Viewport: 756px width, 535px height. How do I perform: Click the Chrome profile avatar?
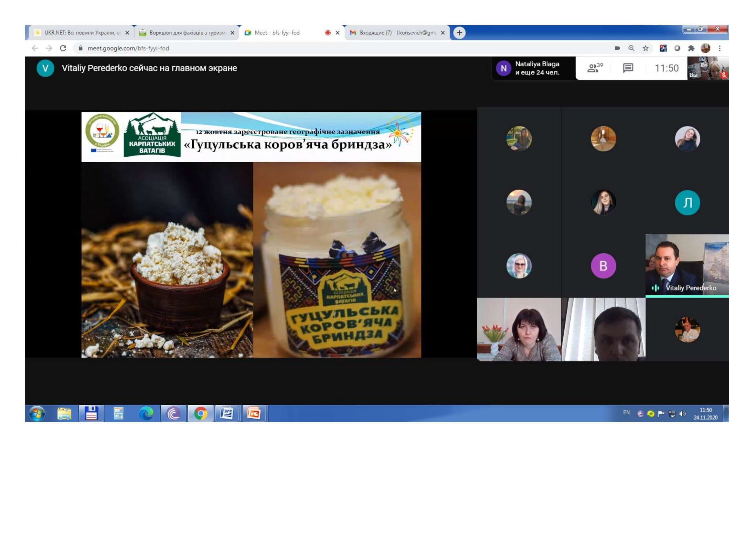[705, 49]
